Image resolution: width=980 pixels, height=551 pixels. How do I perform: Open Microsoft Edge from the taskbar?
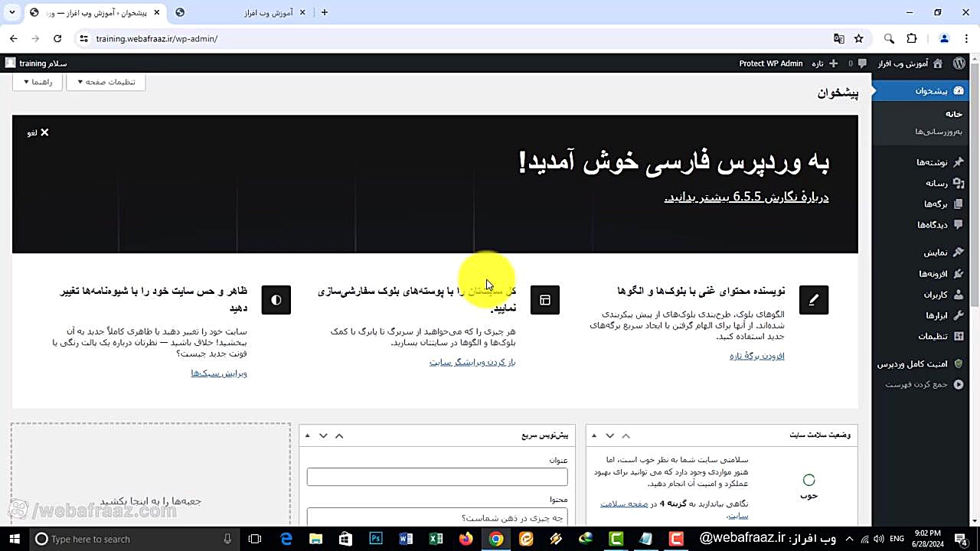tap(286, 539)
